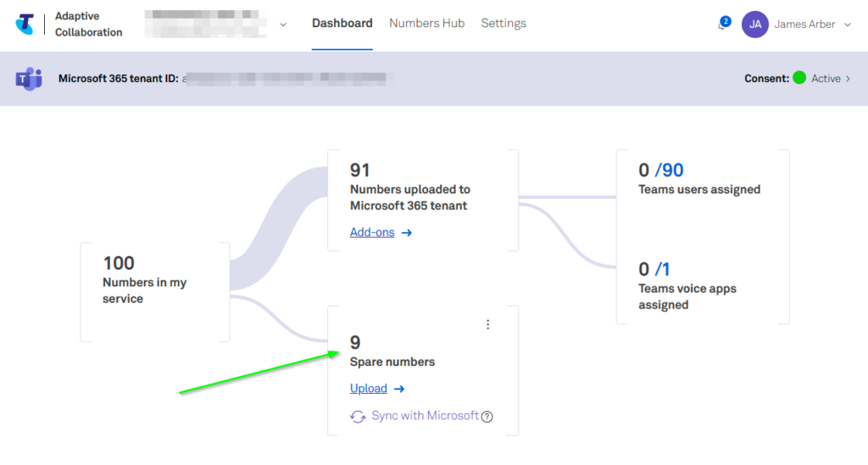Expand the James Arber user menu chevron

click(848, 25)
